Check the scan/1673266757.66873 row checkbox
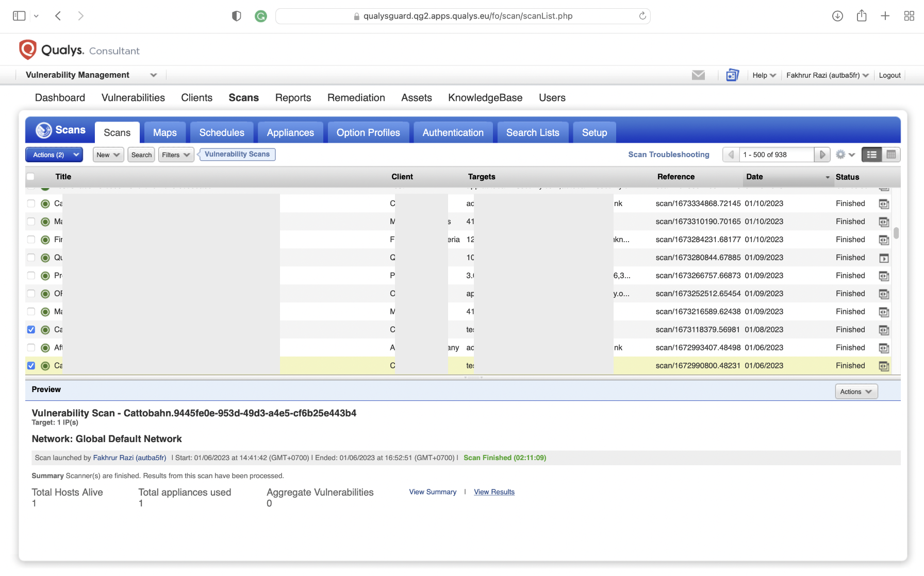 (31, 276)
